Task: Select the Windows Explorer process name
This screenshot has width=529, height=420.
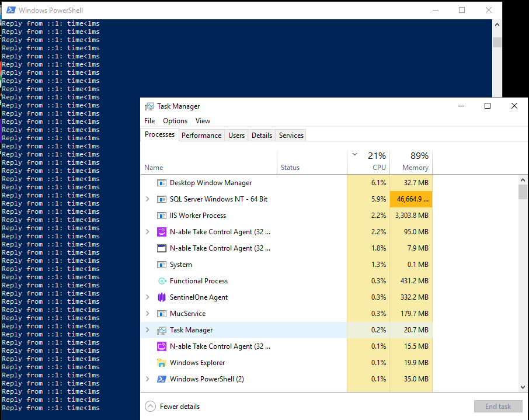Action: pos(197,363)
